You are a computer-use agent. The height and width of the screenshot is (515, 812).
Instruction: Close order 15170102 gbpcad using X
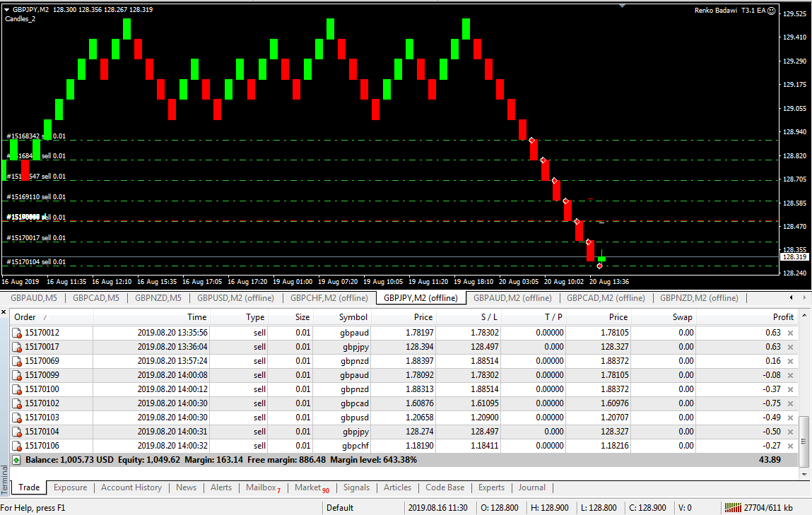pos(790,403)
